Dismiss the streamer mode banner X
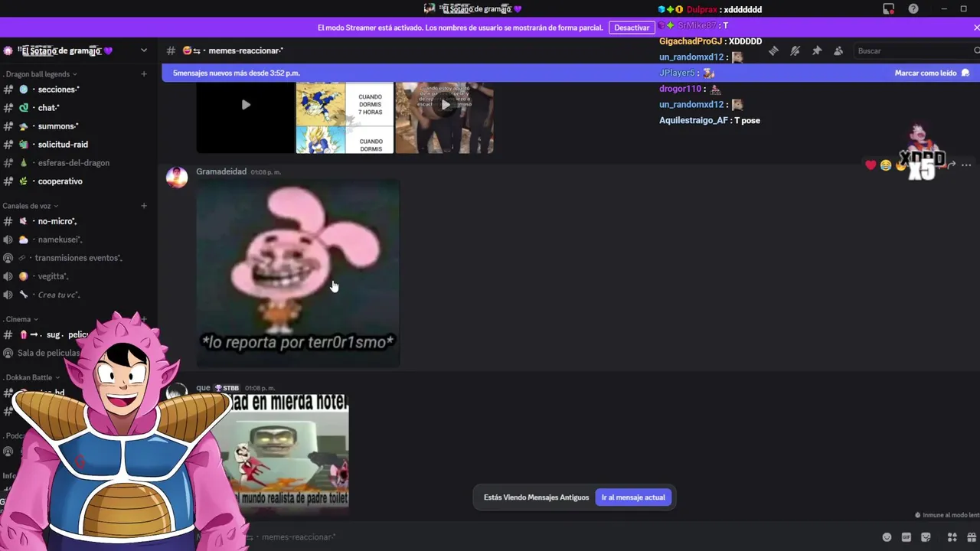 coord(976,28)
